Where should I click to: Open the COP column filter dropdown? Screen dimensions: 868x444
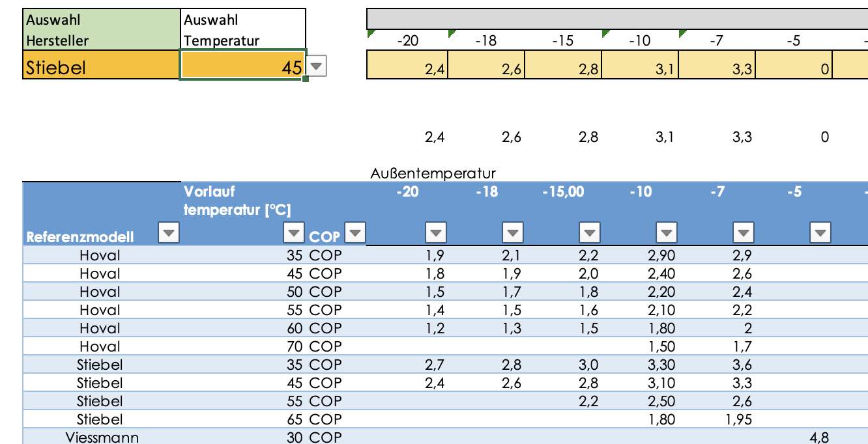[355, 233]
